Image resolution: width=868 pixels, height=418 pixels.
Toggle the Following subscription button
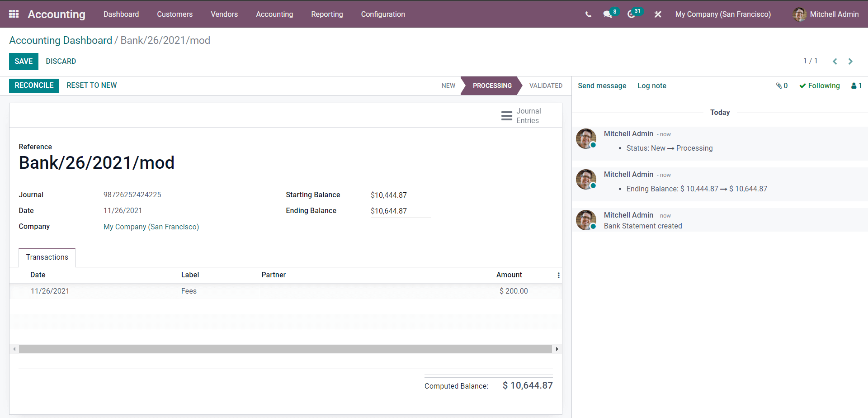pos(819,85)
